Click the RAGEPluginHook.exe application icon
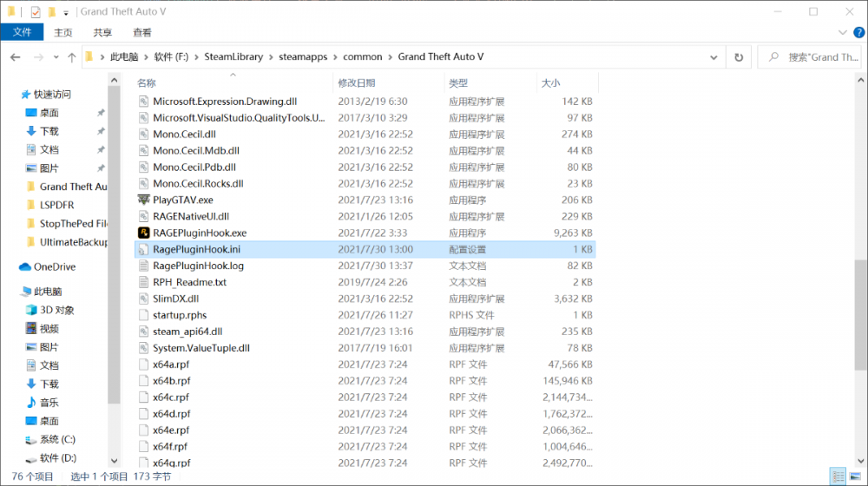 [x=144, y=233]
